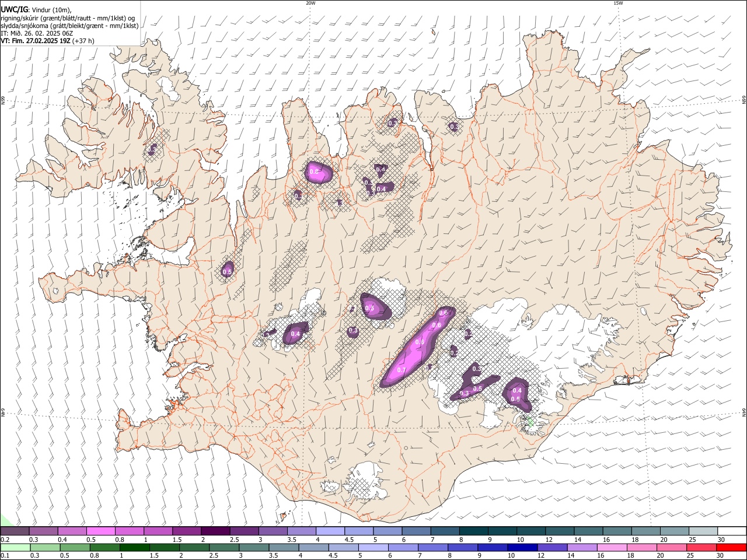The height and width of the screenshot is (560, 747).
Task: Select darkest purple upper swatch between 2 and 2.5
Action: (x=215, y=531)
